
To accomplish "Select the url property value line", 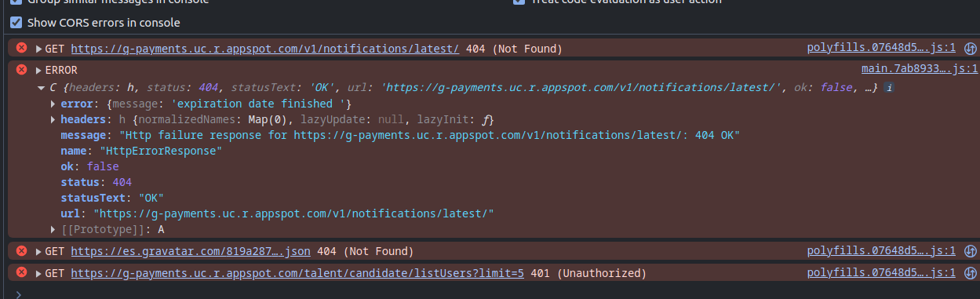I will coord(293,213).
